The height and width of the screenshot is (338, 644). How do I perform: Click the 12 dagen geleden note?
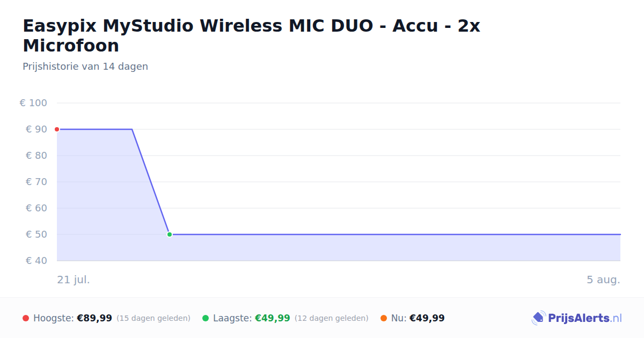click(x=332, y=318)
